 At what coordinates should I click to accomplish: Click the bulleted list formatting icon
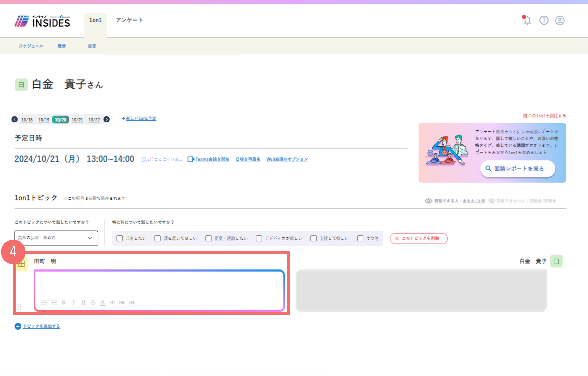tap(44, 303)
